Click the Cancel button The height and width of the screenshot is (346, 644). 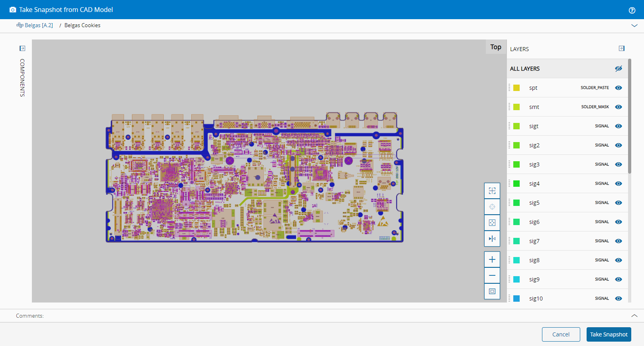point(561,334)
